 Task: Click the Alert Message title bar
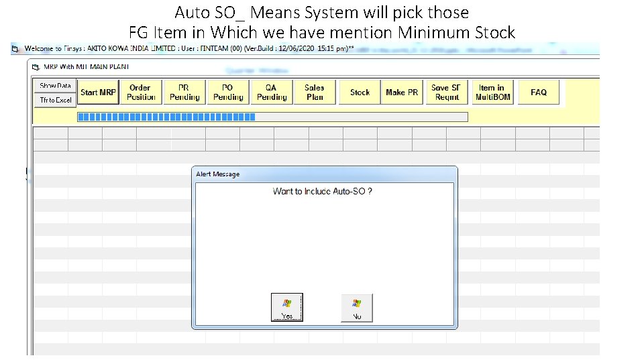(325, 174)
